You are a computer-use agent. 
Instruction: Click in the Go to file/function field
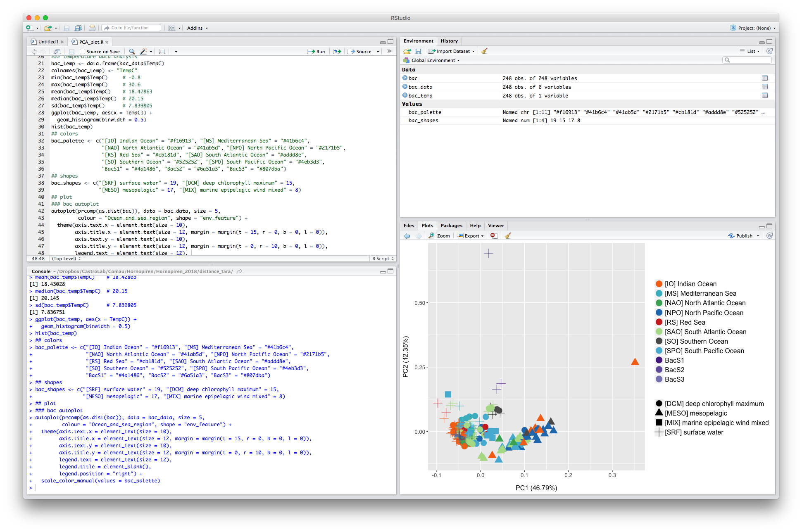tap(131, 28)
